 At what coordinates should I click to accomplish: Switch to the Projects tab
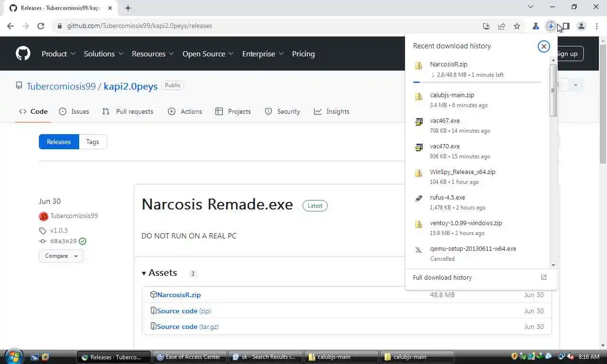[x=233, y=111]
